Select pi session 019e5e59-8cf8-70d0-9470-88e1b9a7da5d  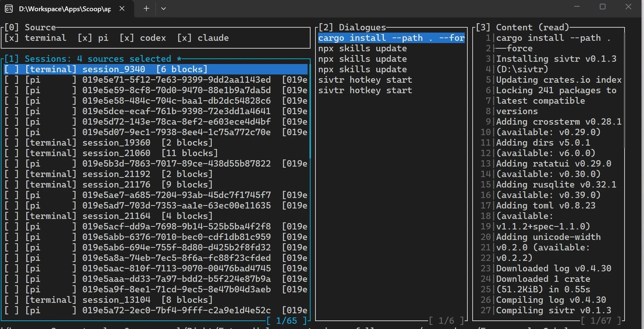[x=156, y=90]
